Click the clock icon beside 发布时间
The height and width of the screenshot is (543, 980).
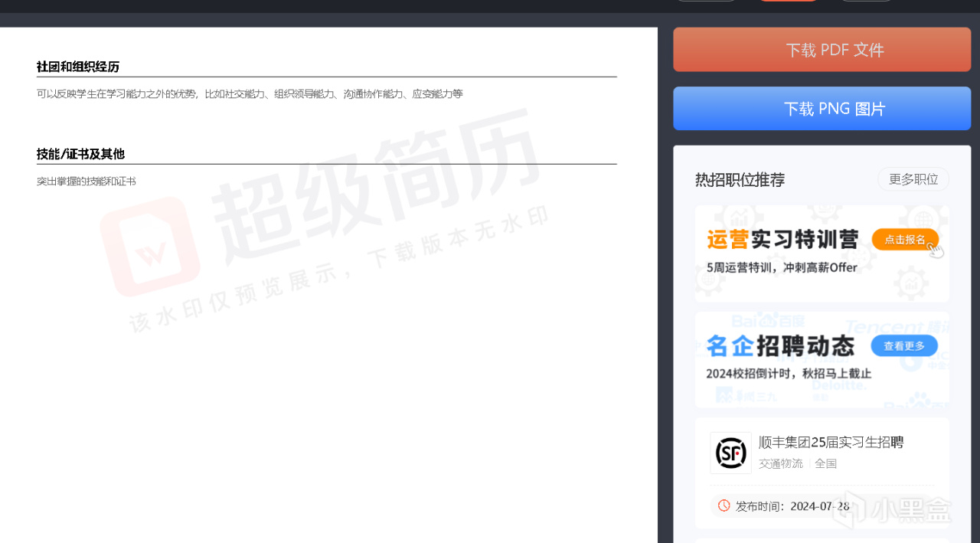724,505
